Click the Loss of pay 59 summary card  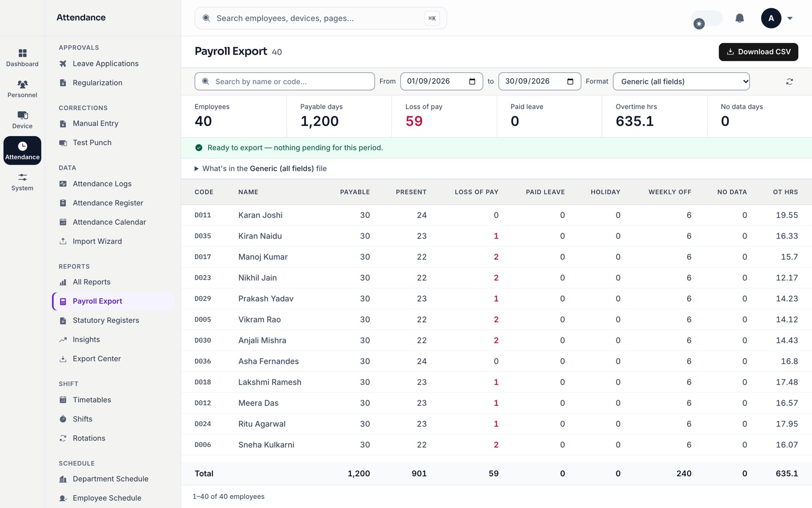pyautogui.click(x=444, y=116)
